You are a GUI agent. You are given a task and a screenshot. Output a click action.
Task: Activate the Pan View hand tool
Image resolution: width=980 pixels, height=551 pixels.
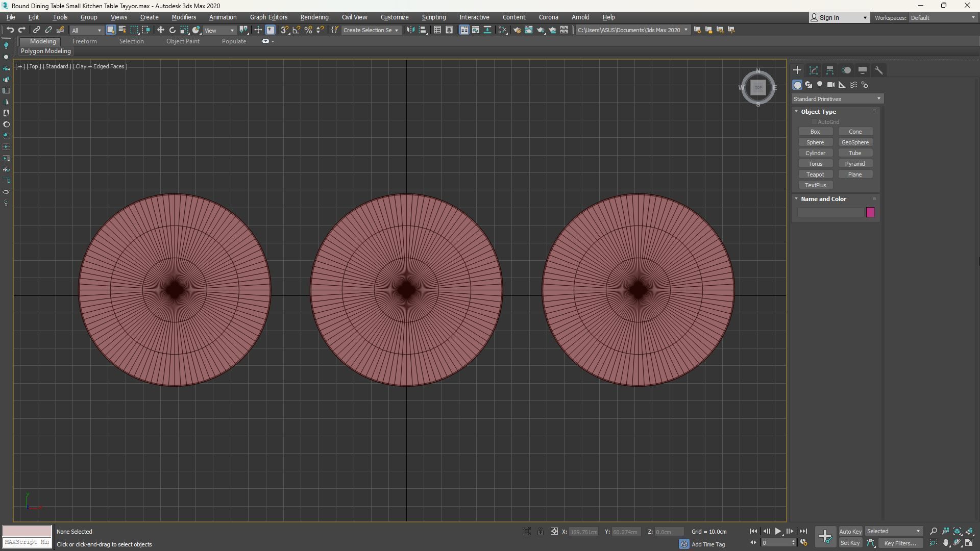tap(945, 543)
